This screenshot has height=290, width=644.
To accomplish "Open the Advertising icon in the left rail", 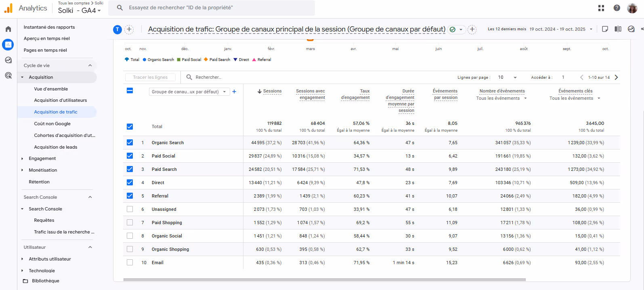I will click(x=8, y=76).
